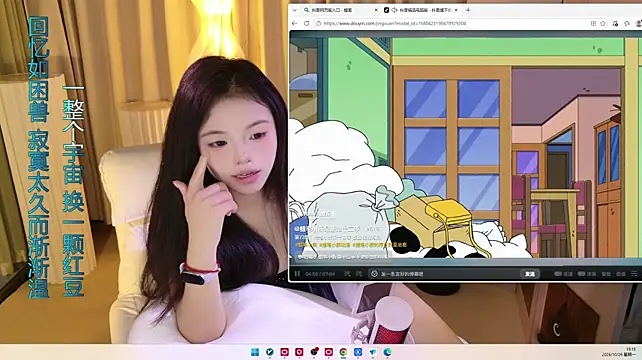Click the douyin.com address bar URL
The image size is (642, 360).
[395, 23]
